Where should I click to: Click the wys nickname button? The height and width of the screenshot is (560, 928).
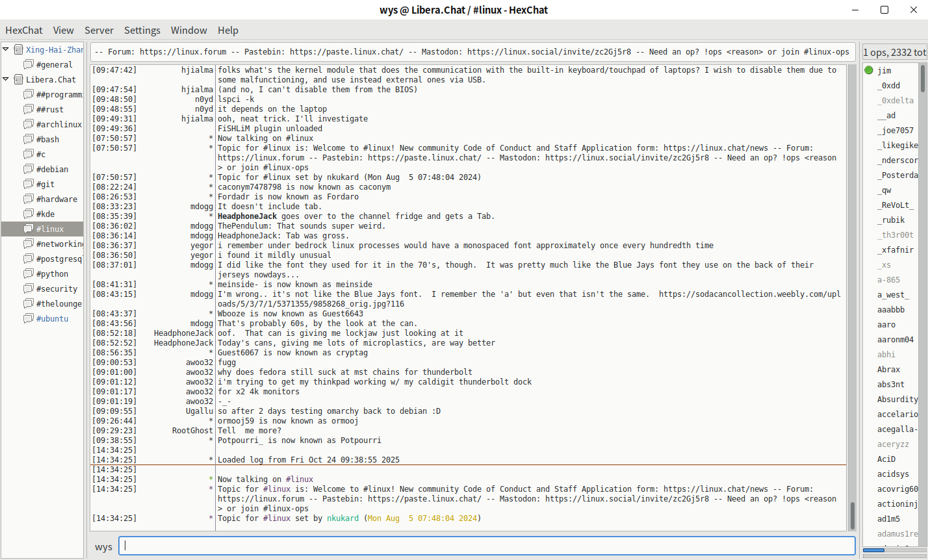pyautogui.click(x=103, y=546)
